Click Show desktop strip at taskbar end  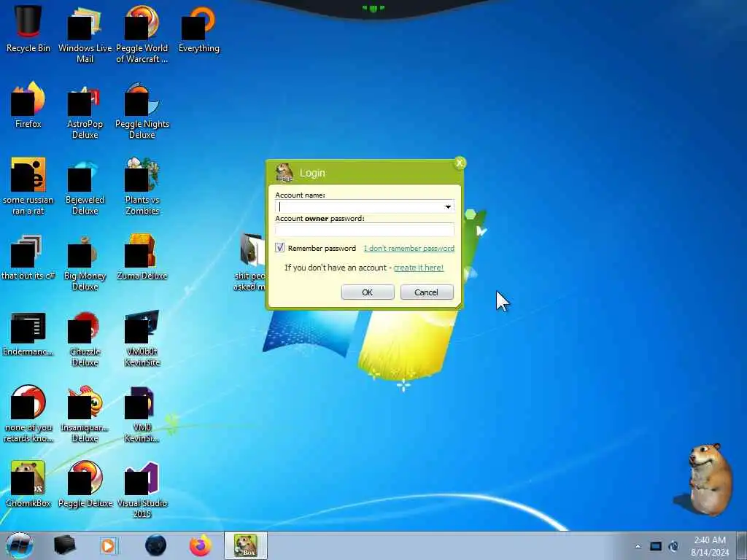[742, 545]
